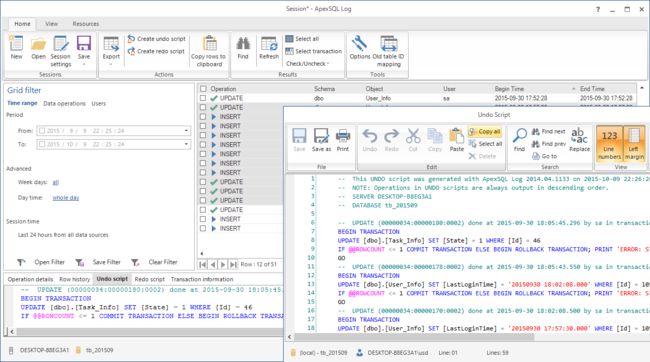Viewport: 650px width, 362px height.
Task: Open Replace in Undo Script window
Action: click(x=580, y=140)
